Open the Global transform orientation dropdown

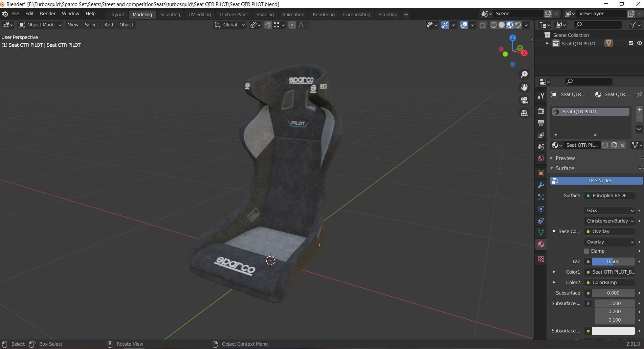(x=229, y=25)
